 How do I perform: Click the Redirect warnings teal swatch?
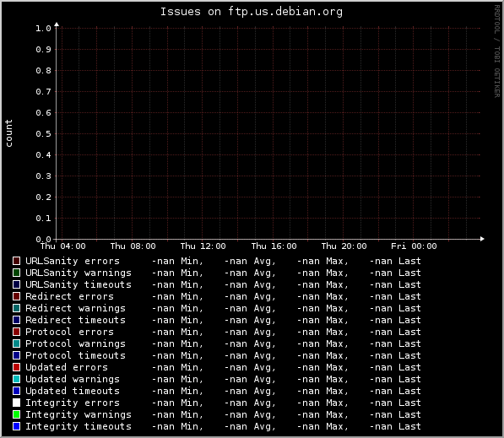coord(16,308)
